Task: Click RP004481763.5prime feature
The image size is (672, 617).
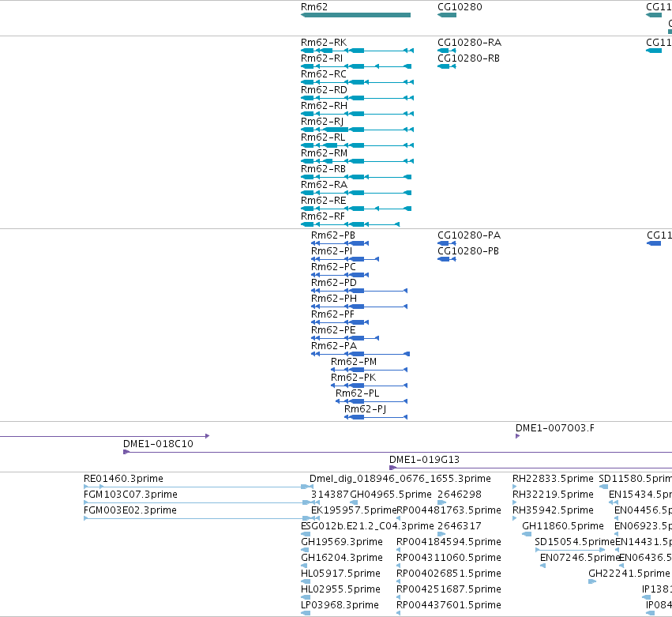Action: click(x=399, y=518)
